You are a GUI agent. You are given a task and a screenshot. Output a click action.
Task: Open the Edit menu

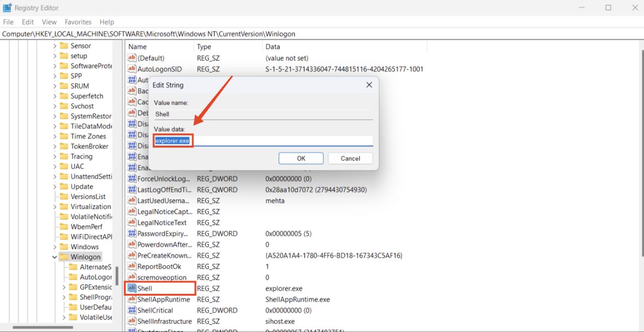click(x=28, y=22)
